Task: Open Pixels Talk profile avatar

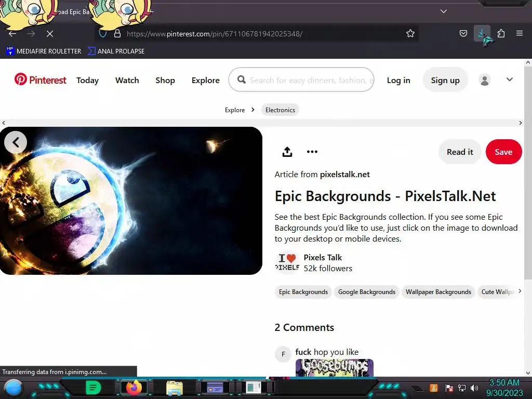Action: coord(287,262)
